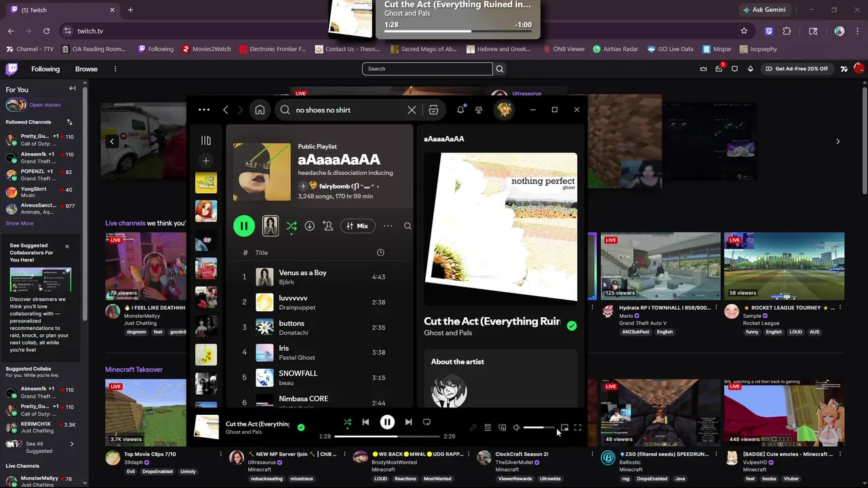Sort the Followed Channels list

click(x=69, y=122)
